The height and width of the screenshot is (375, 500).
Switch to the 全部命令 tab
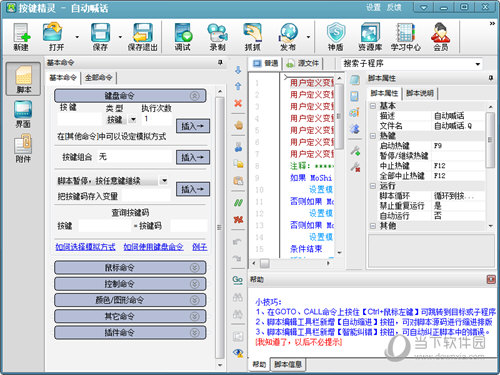click(x=99, y=78)
